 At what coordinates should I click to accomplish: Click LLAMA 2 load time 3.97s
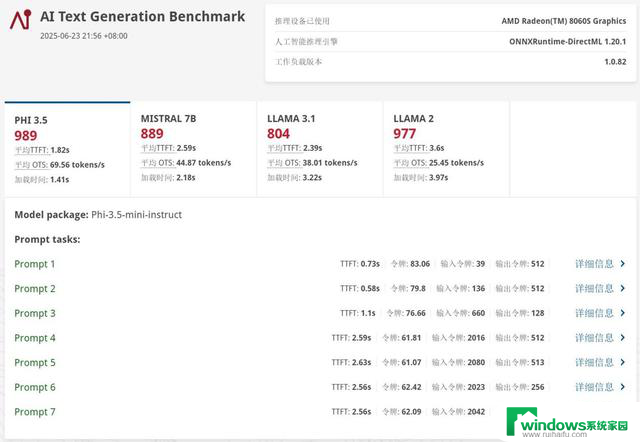[x=421, y=178]
